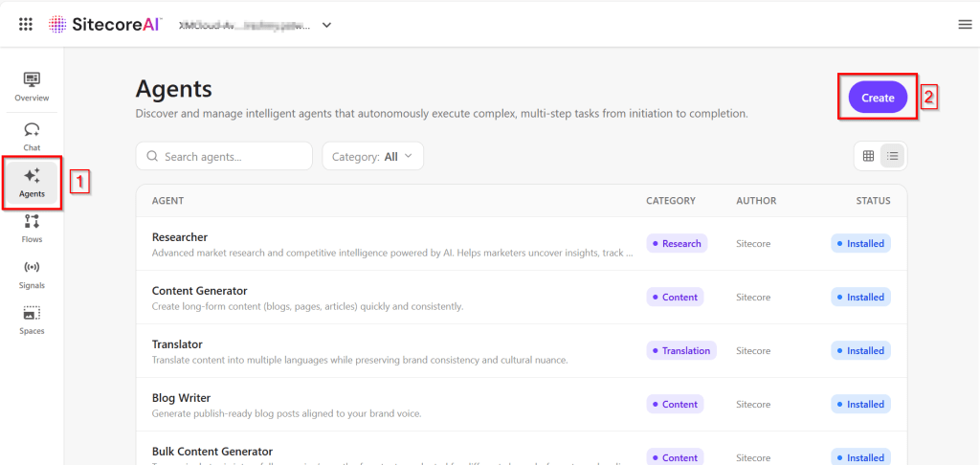Open Spaces from the sidebar
The width and height of the screenshot is (980, 465).
pos(32,320)
